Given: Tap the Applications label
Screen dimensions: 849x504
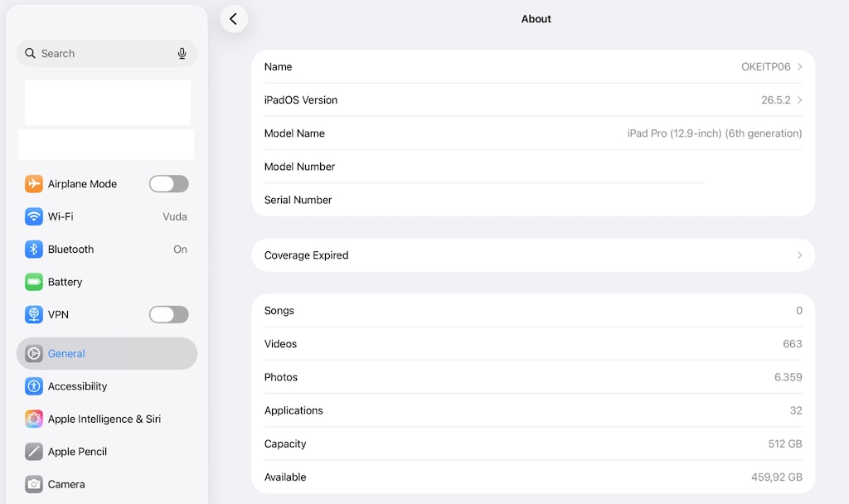Looking at the screenshot, I should coord(294,410).
